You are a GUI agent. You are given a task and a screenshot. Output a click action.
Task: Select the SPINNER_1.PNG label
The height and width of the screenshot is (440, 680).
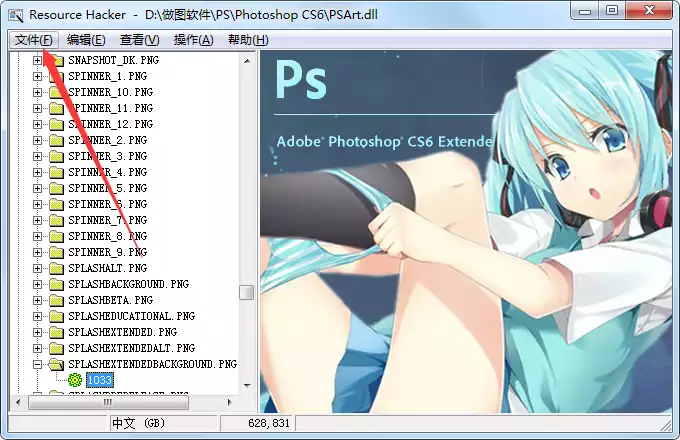(108, 76)
